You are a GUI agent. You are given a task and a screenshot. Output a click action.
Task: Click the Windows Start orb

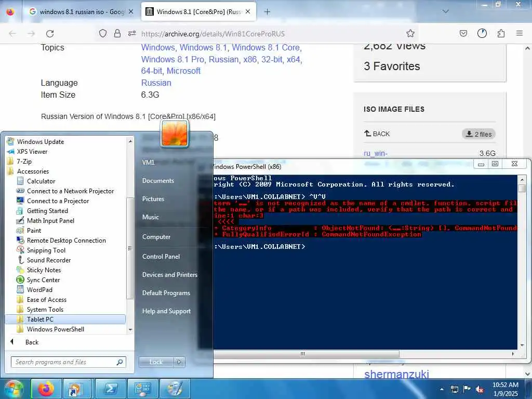coord(14,389)
